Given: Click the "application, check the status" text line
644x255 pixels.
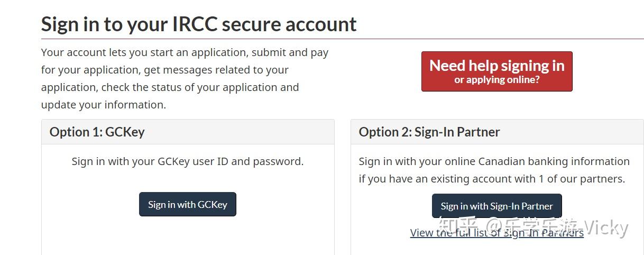Looking at the screenshot, I should [x=170, y=87].
